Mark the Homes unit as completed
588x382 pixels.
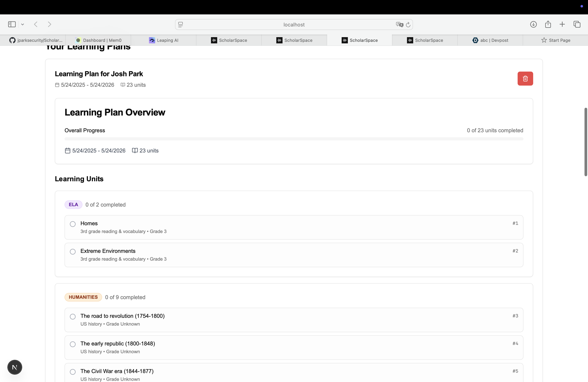[73, 224]
